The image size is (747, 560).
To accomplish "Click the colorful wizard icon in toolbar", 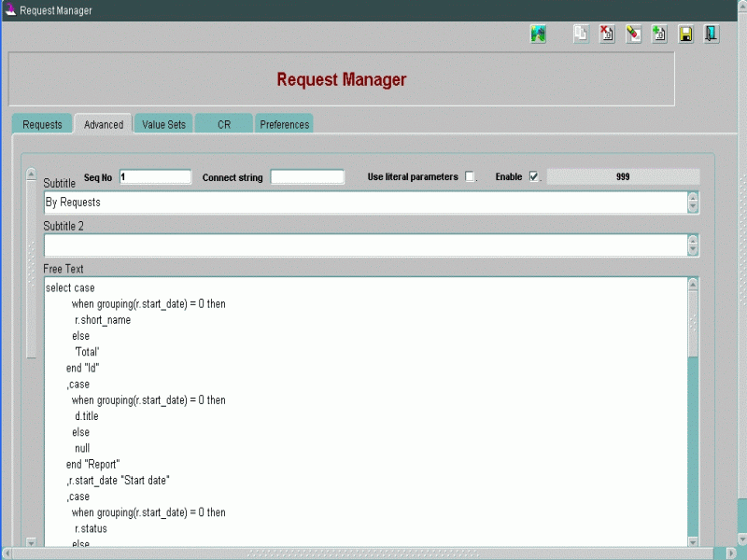I will [538, 35].
